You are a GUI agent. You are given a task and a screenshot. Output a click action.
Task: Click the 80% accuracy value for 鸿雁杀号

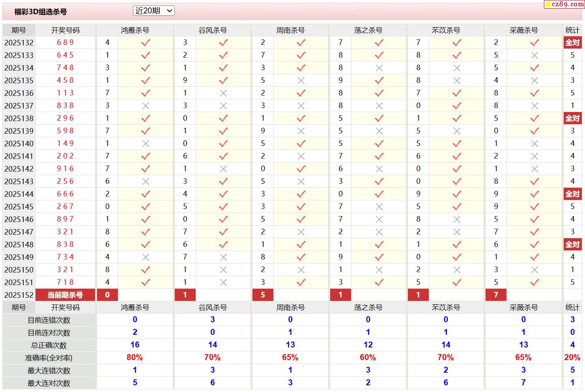(x=135, y=358)
